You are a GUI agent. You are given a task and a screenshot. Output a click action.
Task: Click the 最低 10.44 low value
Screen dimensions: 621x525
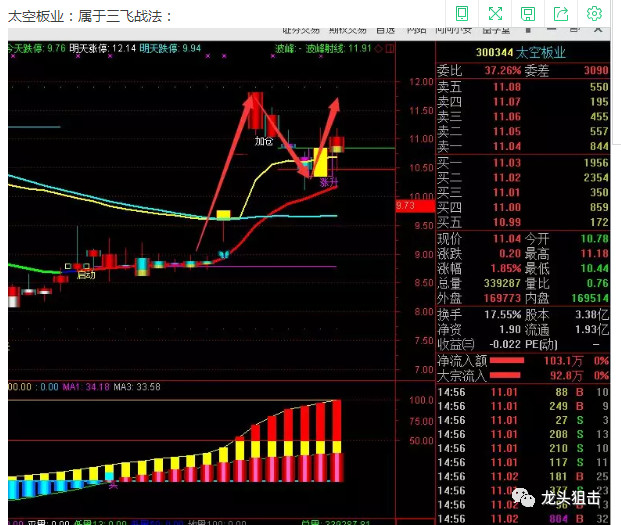[x=594, y=268]
